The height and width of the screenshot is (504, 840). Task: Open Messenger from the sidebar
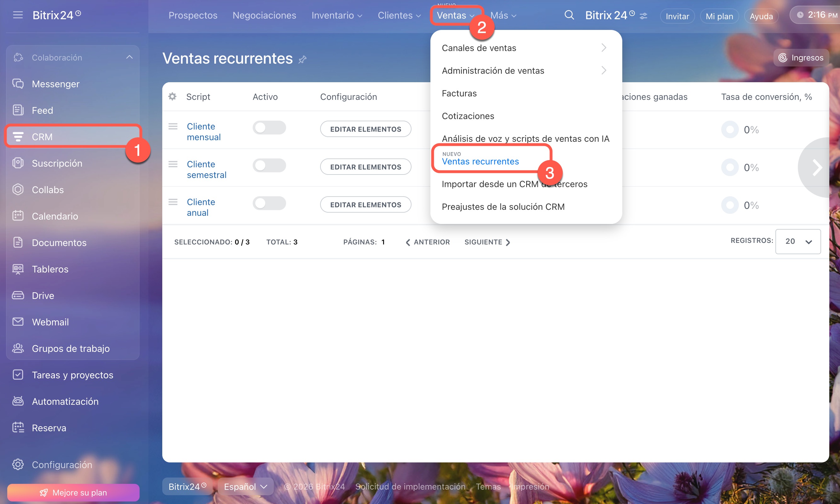click(55, 84)
